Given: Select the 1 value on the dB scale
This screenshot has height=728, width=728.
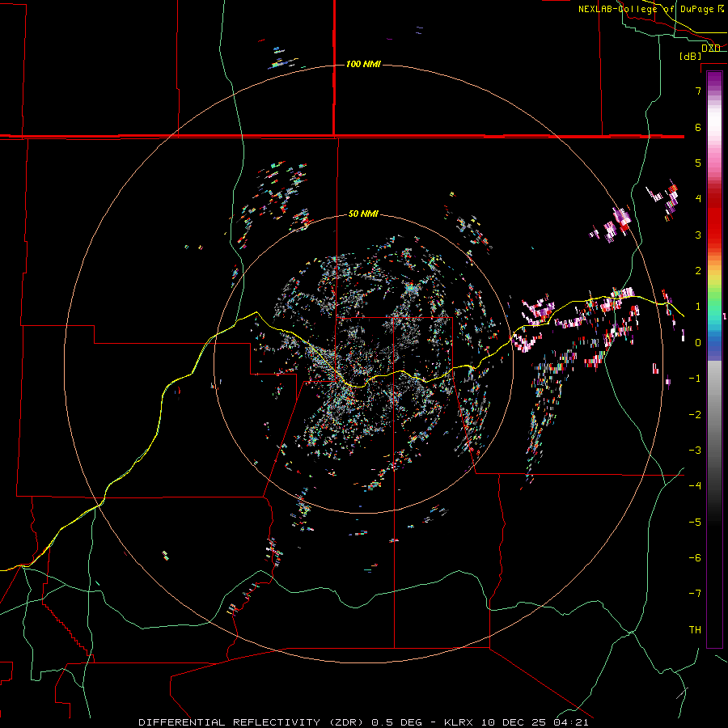Looking at the screenshot, I should [698, 307].
